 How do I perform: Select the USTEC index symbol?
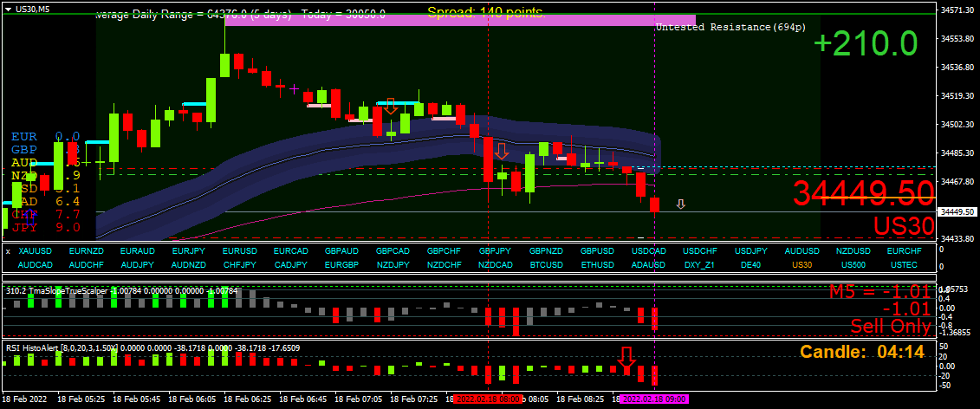[905, 264]
